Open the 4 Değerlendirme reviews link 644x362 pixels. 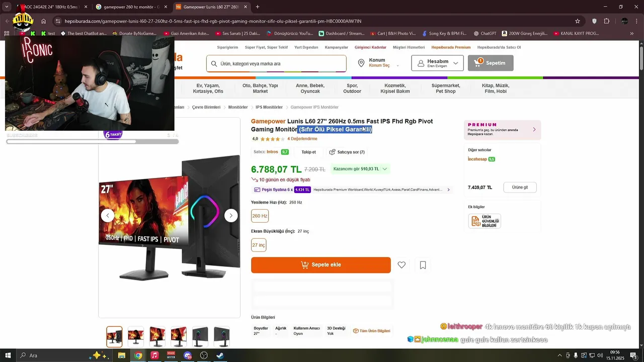pyautogui.click(x=302, y=139)
